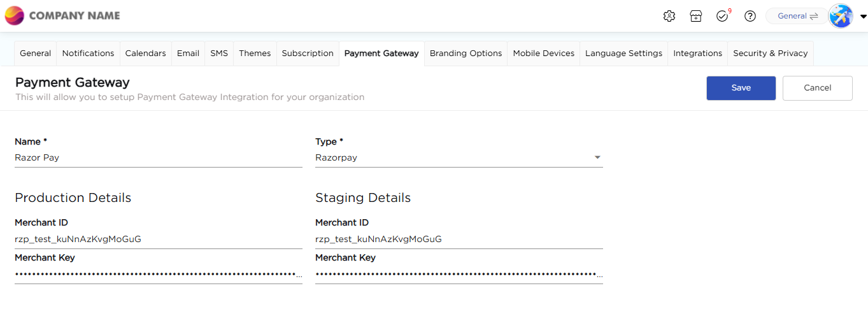Click the company logo icon
This screenshot has width=868, height=316.
tap(15, 16)
